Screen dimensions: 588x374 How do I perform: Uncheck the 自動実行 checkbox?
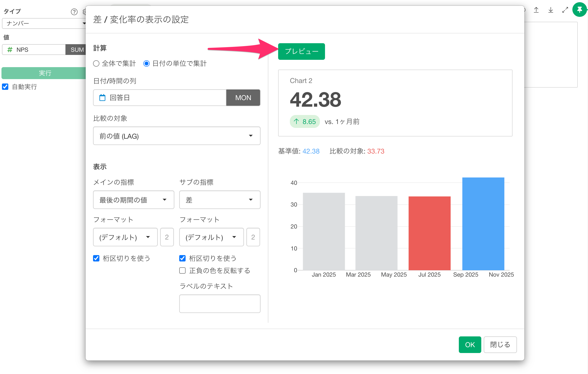5,87
